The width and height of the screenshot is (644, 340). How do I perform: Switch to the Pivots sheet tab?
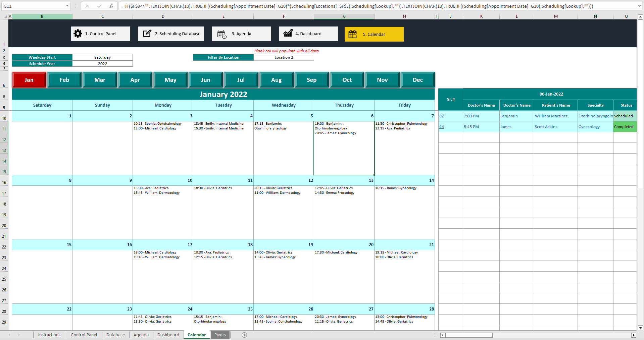[220, 335]
